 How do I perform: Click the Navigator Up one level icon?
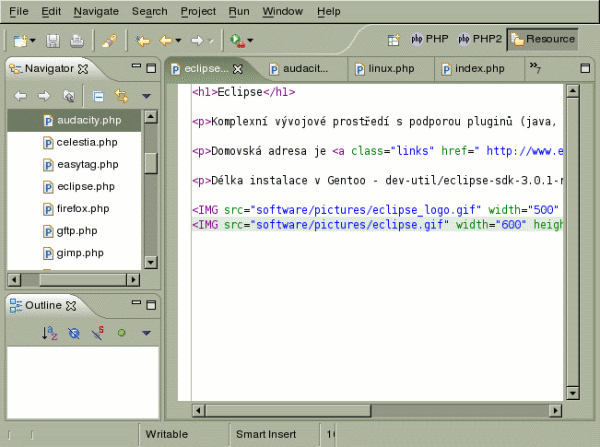tap(68, 96)
